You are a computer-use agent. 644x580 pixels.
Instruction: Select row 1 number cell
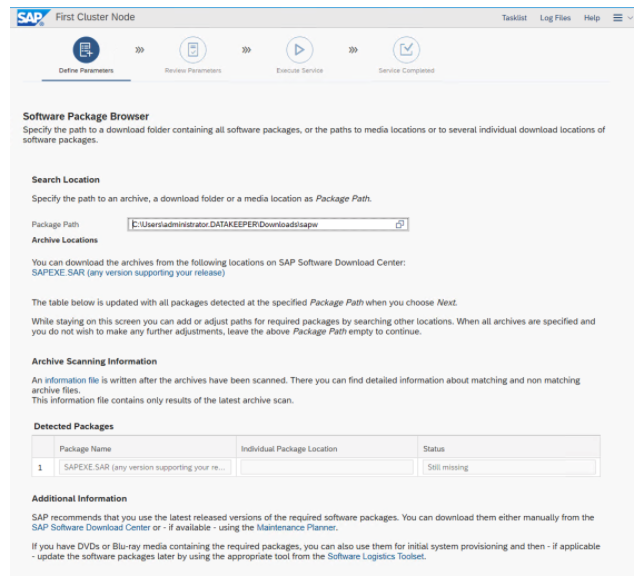[x=40, y=467]
